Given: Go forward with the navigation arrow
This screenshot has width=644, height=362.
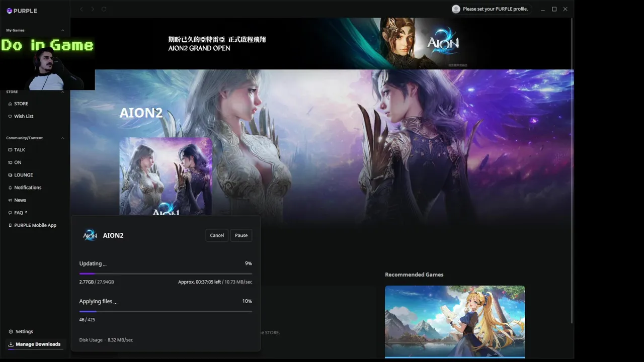Looking at the screenshot, I should 93,9.
